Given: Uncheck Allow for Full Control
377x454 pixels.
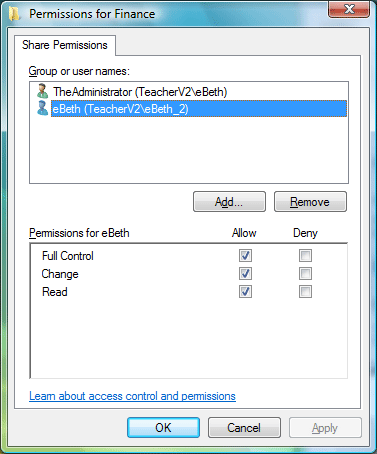Looking at the screenshot, I should coord(245,256).
